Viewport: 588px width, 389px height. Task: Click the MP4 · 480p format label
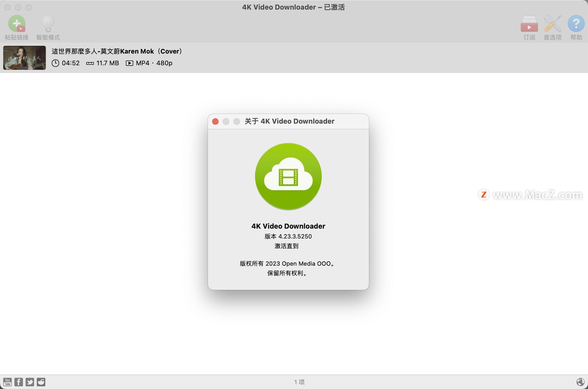pos(154,63)
